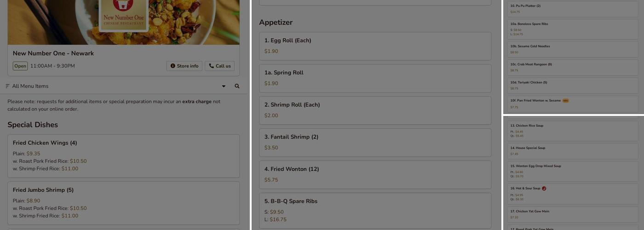
Task: Click the Open status badge
Action: [x=20, y=66]
